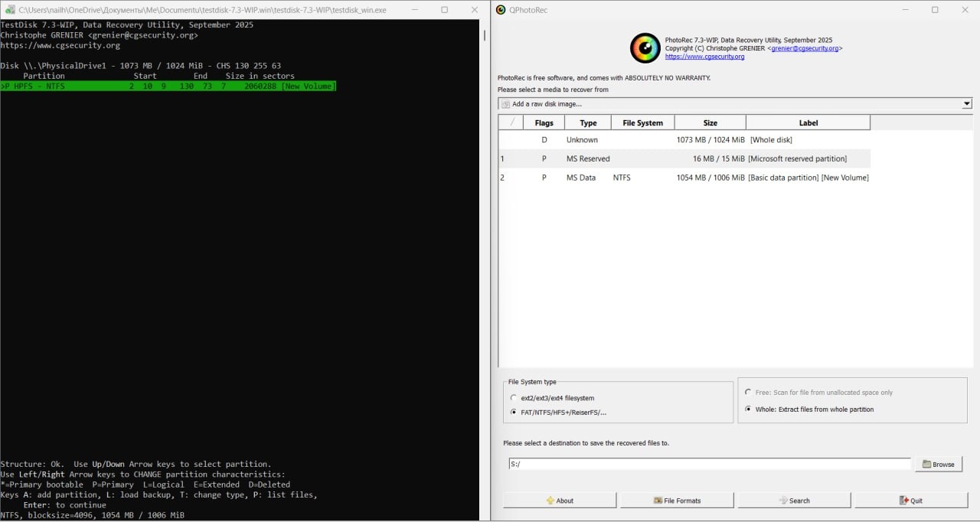Sort by Label column header
The image size is (980, 522).
[808, 122]
